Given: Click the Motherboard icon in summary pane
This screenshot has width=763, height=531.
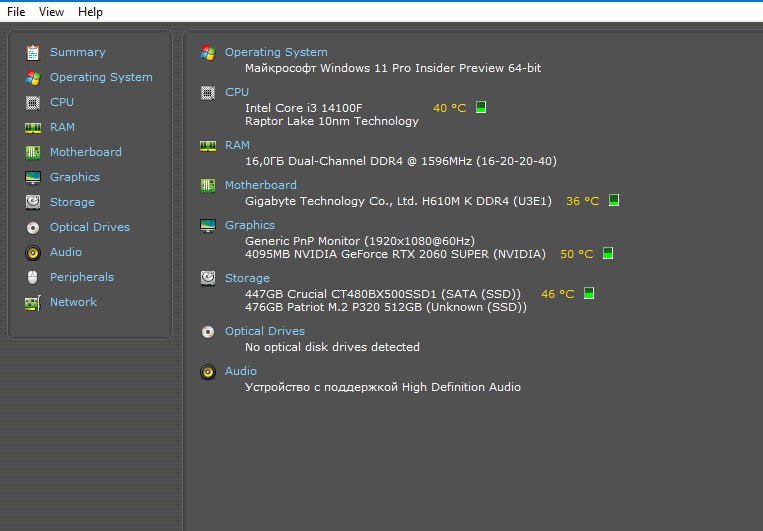Looking at the screenshot, I should [x=208, y=185].
